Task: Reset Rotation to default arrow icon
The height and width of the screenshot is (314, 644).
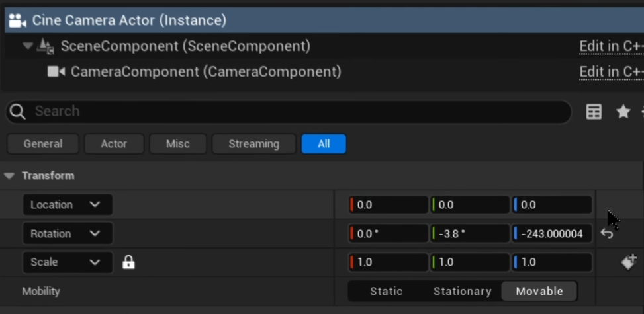Action: tap(607, 233)
